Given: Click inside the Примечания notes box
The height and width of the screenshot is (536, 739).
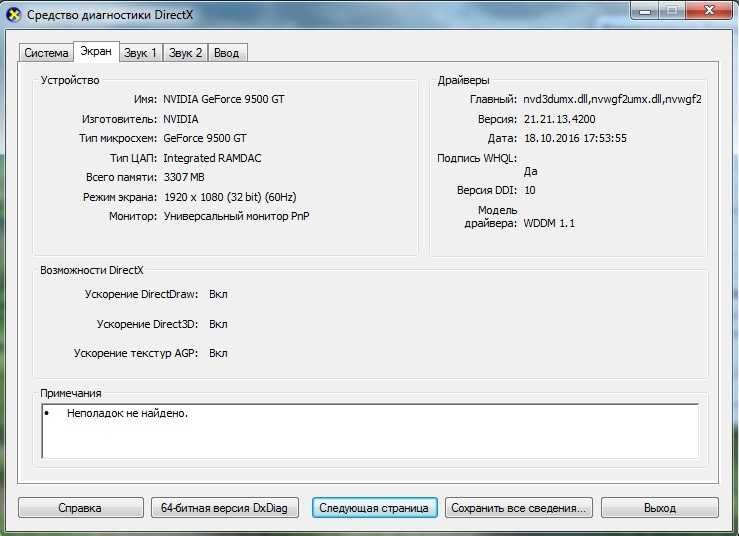Looking at the screenshot, I should [370, 431].
